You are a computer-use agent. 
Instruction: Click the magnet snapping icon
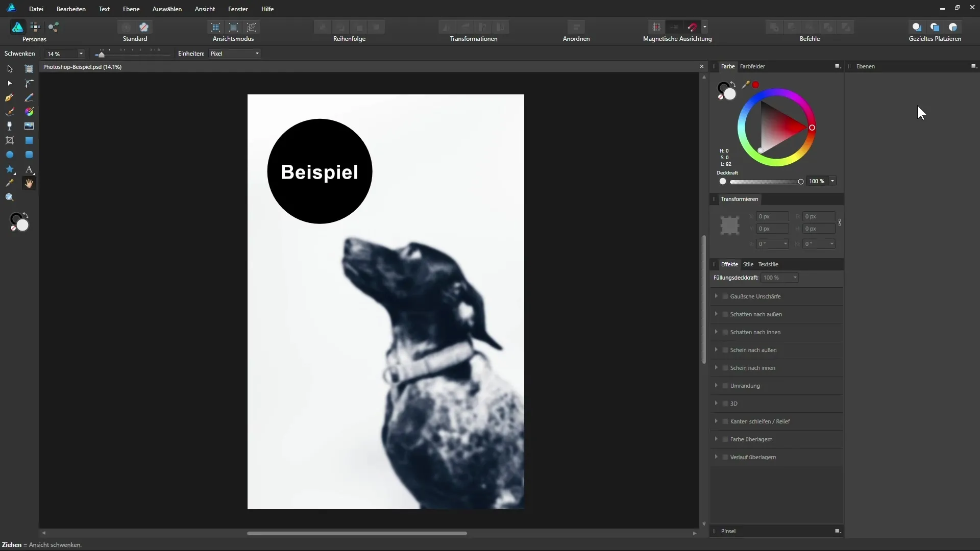[x=692, y=27]
